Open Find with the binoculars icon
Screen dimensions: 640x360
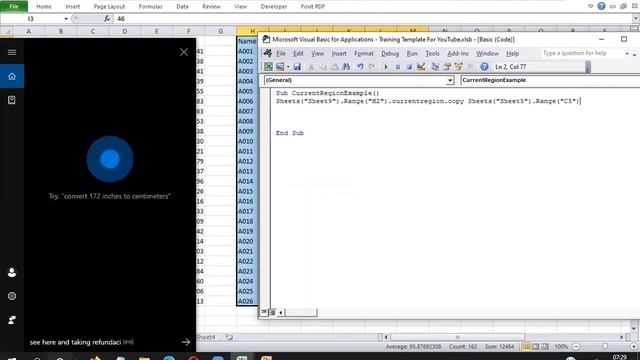pos(346,67)
